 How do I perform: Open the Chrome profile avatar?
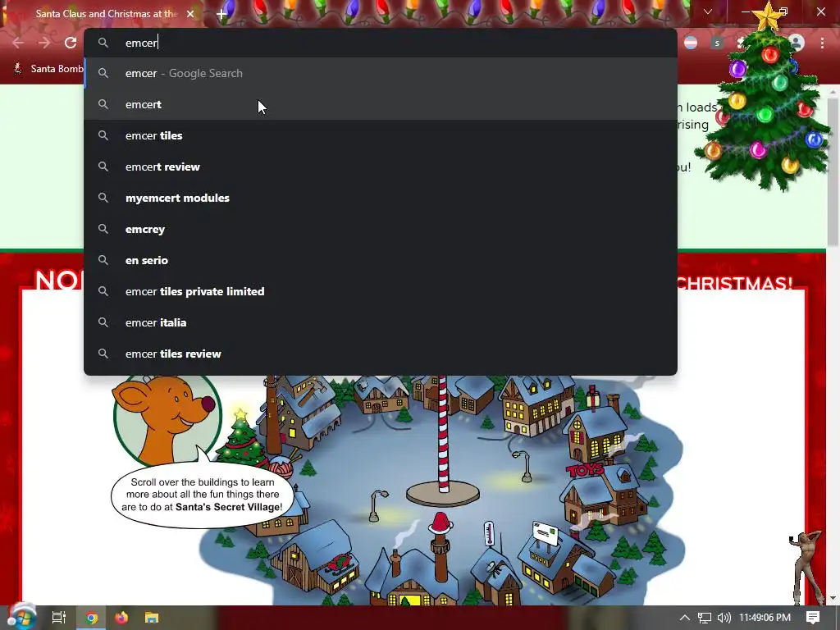point(797,43)
